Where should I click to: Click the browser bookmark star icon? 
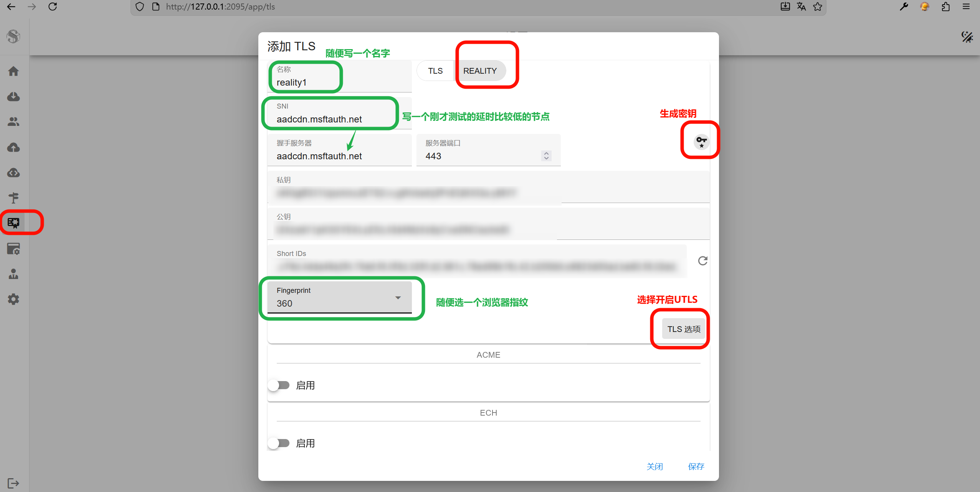[x=817, y=7]
